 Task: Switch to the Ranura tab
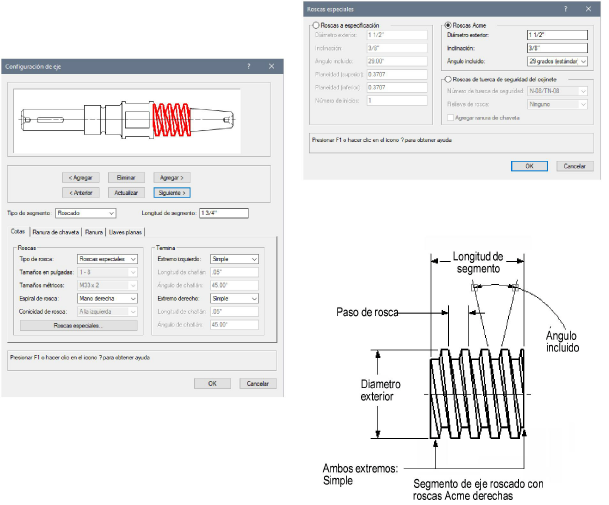click(94, 232)
